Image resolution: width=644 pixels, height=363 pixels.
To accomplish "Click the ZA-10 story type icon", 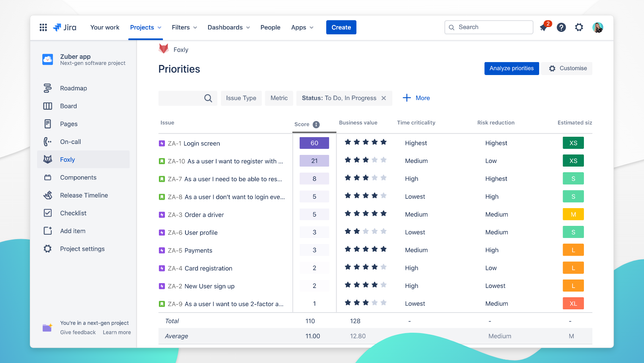I will [x=162, y=161].
